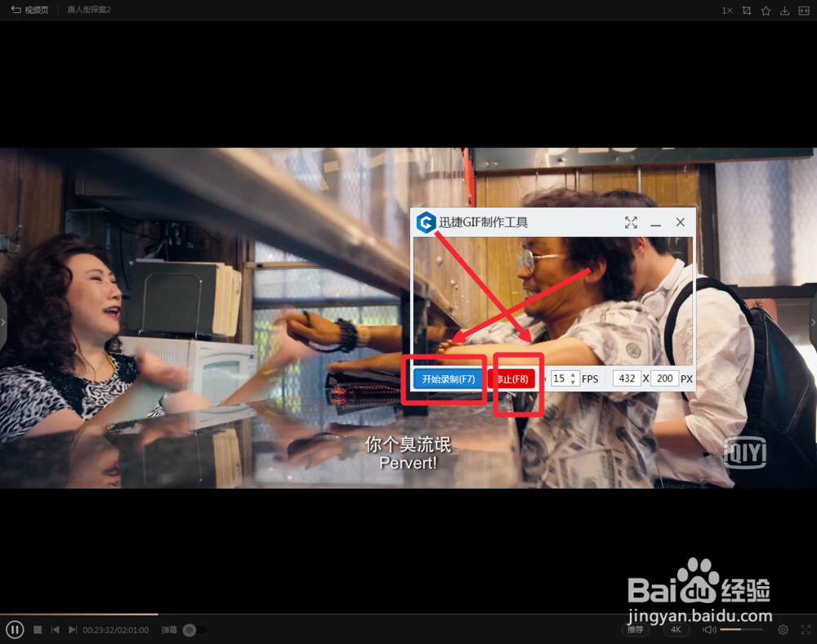Change the 4K video quality setting
The height and width of the screenshot is (644, 817).
[x=676, y=629]
